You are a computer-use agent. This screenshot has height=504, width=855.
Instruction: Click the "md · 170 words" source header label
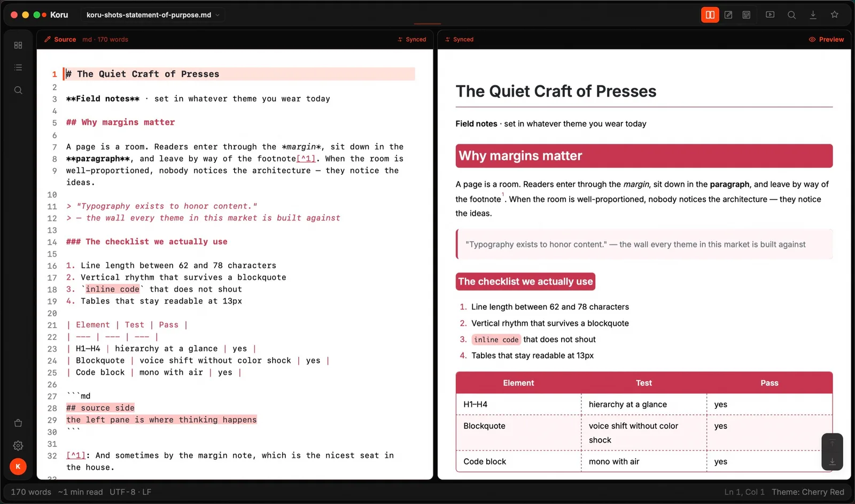(105, 40)
